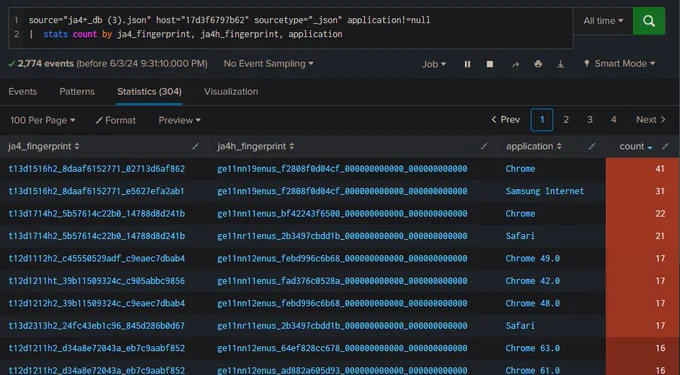Open the Job menu
680x375 pixels.
tap(434, 64)
